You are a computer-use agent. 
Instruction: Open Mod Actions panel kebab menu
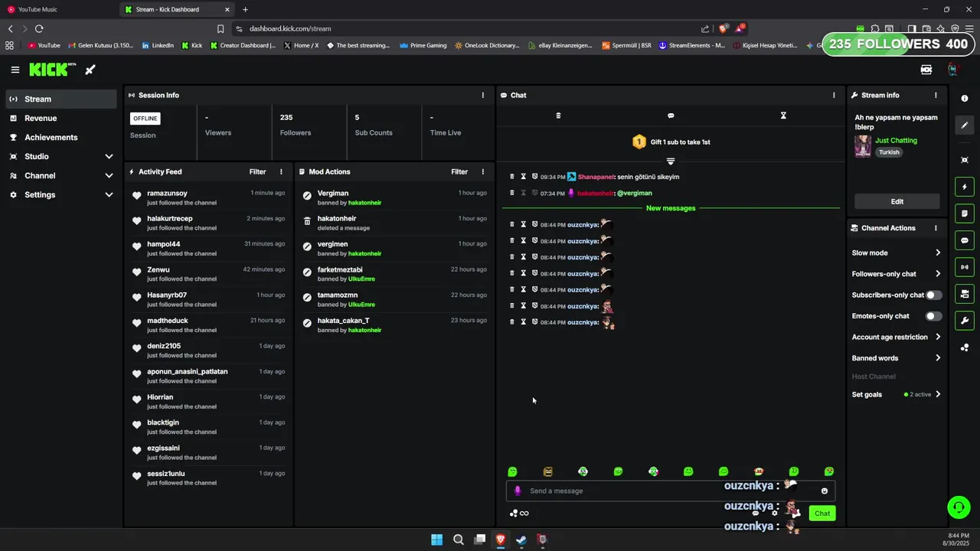tap(482, 172)
